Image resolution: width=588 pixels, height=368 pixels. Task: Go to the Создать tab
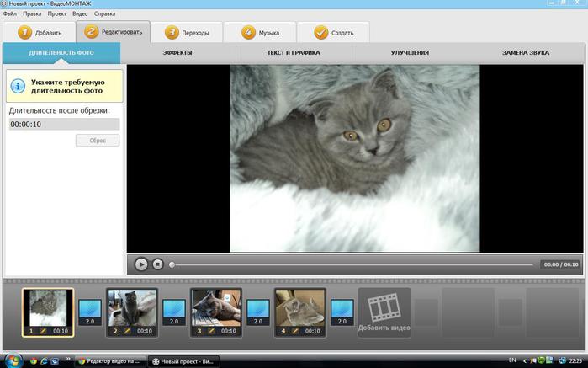click(333, 33)
